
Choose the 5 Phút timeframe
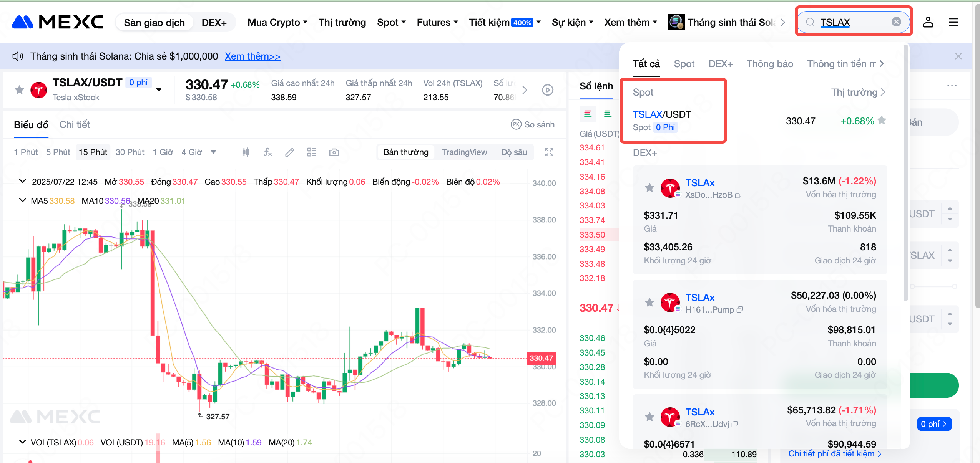pos(58,152)
